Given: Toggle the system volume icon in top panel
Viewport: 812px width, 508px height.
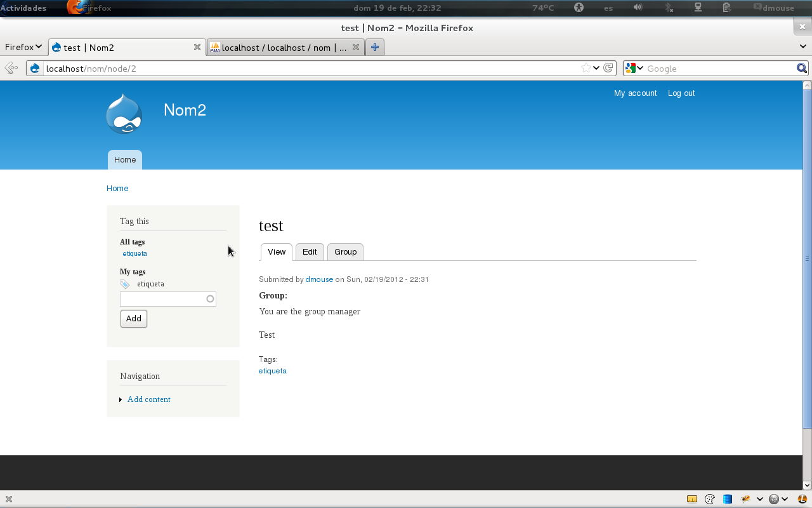Looking at the screenshot, I should point(638,8).
